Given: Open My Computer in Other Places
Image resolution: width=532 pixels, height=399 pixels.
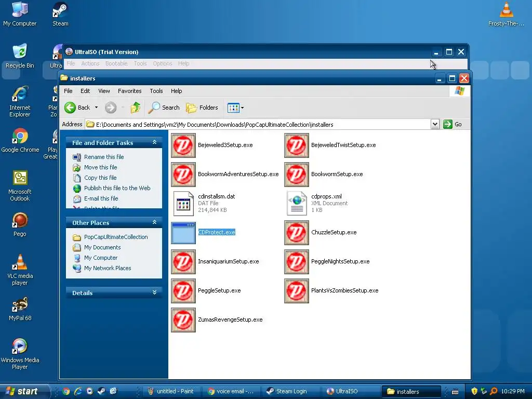Looking at the screenshot, I should click(x=101, y=258).
